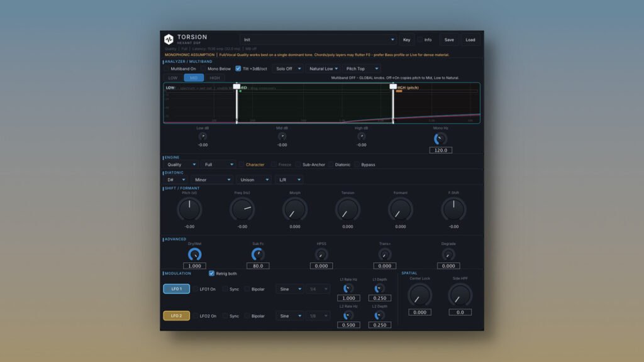This screenshot has height=362, width=644.
Task: Click the L1 Rate Hz knob
Action: pos(348,288)
